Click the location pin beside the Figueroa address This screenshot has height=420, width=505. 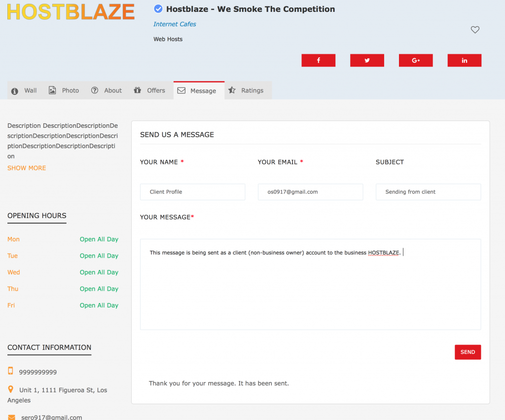click(x=10, y=389)
